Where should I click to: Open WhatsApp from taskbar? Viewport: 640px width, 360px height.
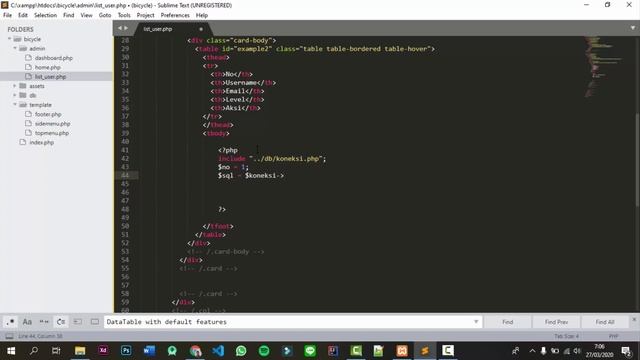pos(241,351)
